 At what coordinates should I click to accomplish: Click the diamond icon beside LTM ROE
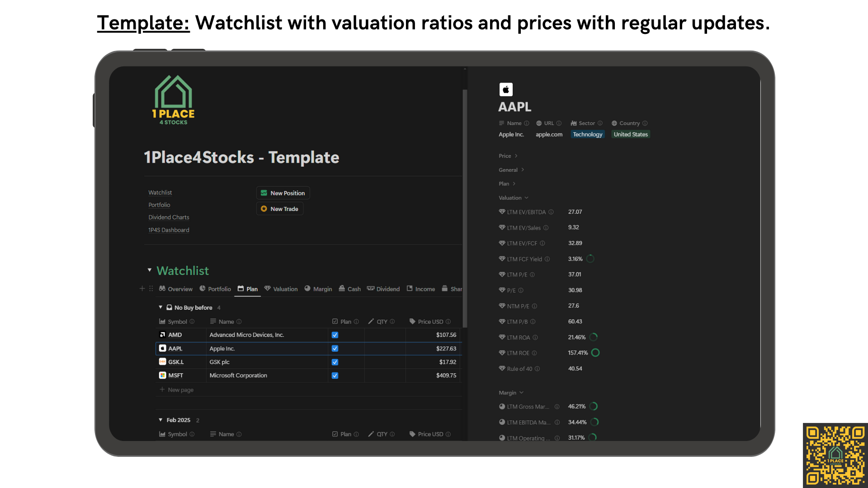pos(502,353)
